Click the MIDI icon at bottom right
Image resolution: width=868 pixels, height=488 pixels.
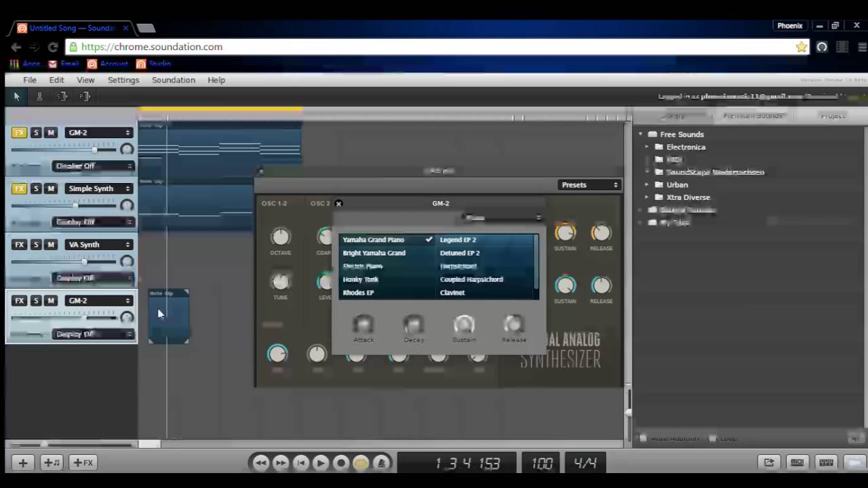click(797, 462)
